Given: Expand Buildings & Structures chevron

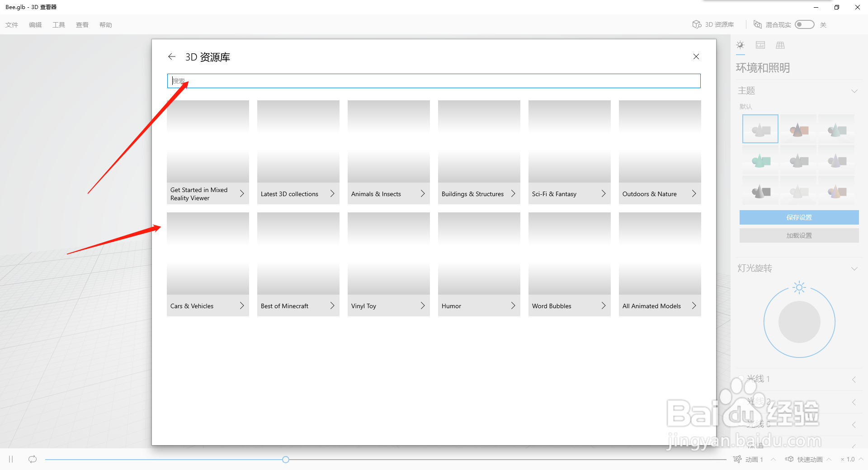Looking at the screenshot, I should [x=513, y=193].
